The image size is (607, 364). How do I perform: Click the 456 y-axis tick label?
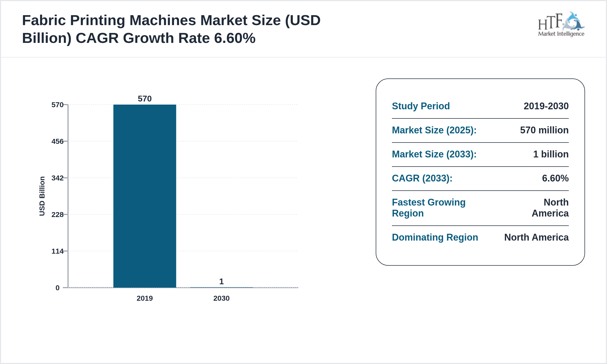click(58, 141)
